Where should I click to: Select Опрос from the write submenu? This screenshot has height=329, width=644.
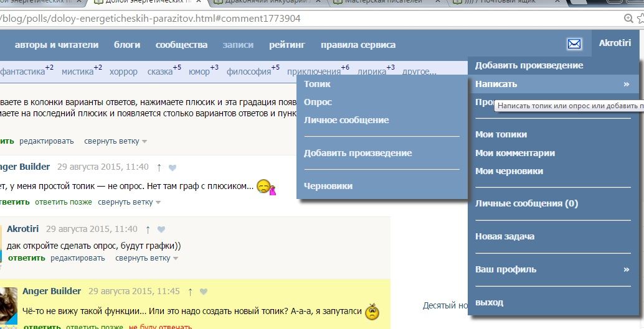coord(318,102)
